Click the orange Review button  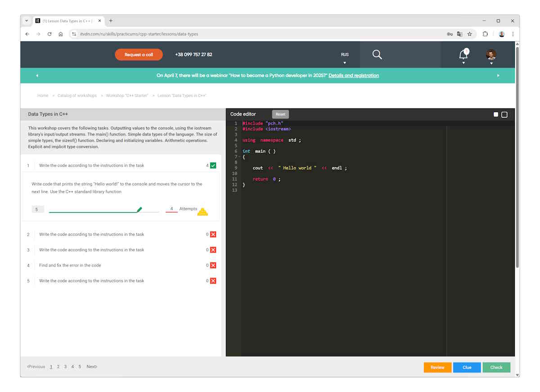coord(437,367)
